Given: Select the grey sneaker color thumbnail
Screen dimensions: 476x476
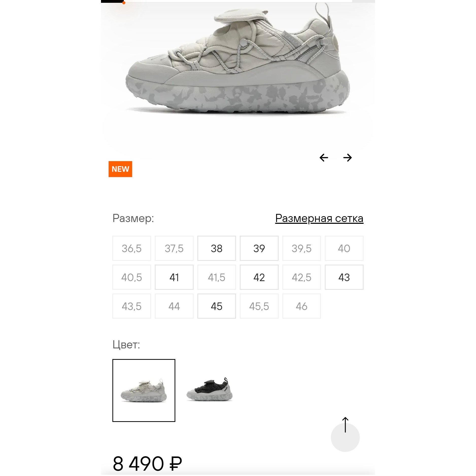Looking at the screenshot, I should point(144,390).
